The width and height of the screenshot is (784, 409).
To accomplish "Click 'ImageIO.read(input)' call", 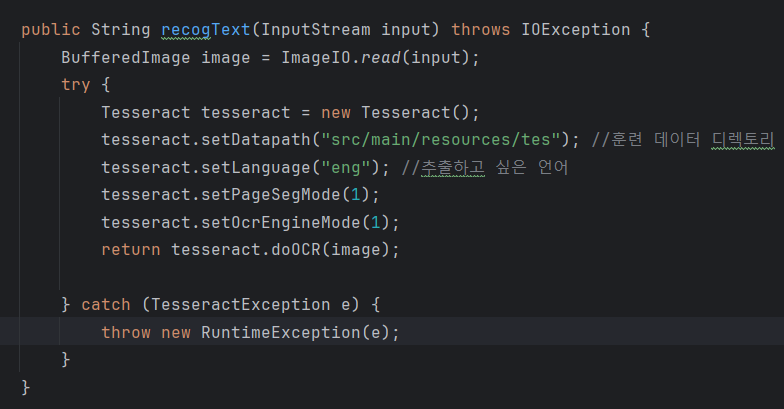I will coord(376,58).
